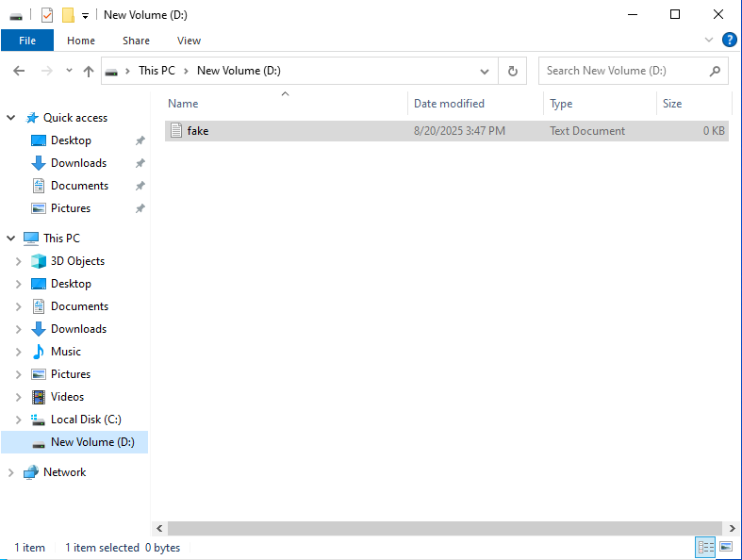Open the Customize Quick Access Toolbar dropdown
Viewport: 742px width, 560px height.
[x=85, y=16]
